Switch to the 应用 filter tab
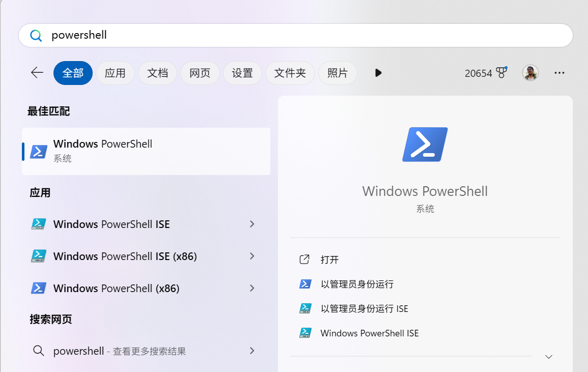The width and height of the screenshot is (588, 372). coord(115,73)
